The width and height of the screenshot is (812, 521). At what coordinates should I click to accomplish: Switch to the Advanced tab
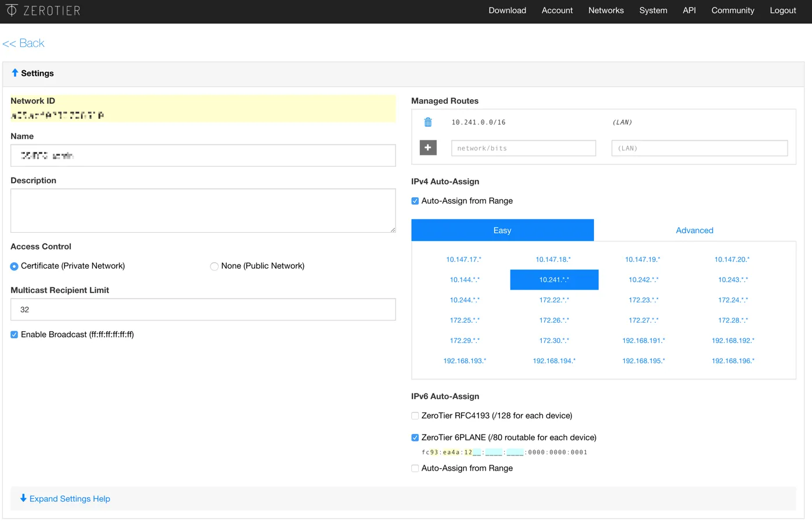pos(694,230)
